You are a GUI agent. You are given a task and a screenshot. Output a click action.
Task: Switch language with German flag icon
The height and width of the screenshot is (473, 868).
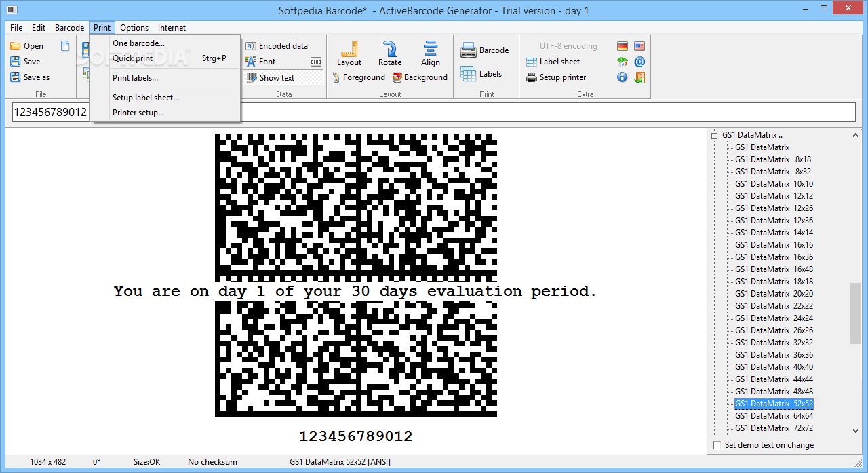pyautogui.click(x=623, y=46)
